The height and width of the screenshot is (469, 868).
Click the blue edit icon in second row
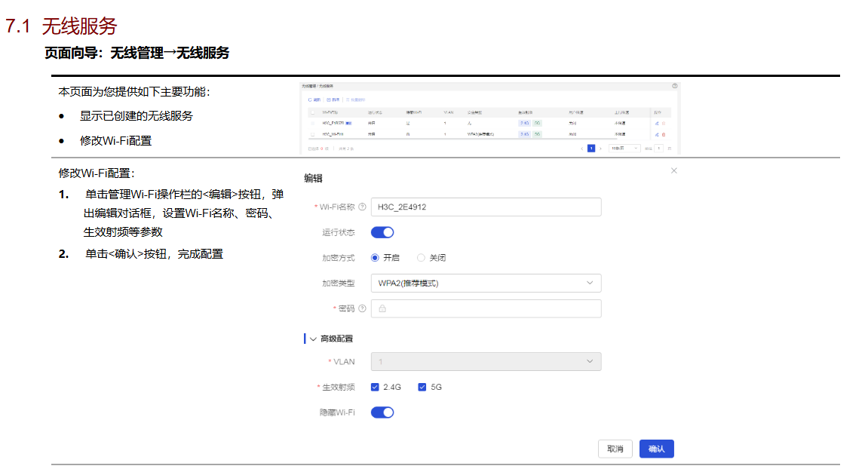(x=657, y=134)
